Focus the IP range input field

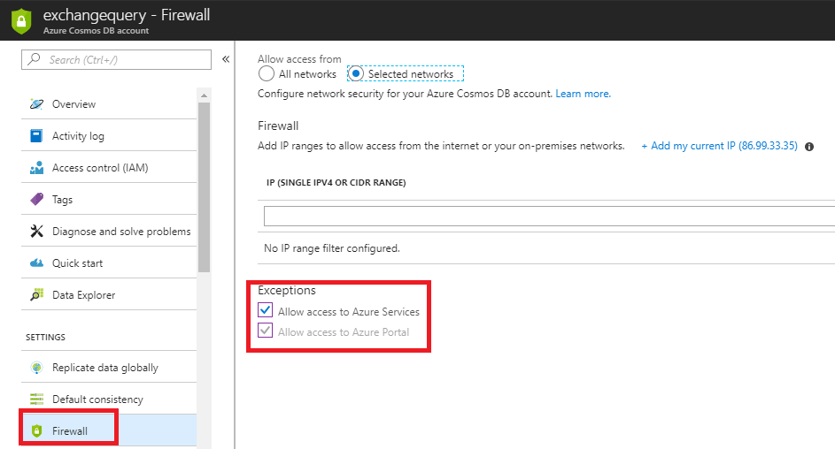coord(550,216)
